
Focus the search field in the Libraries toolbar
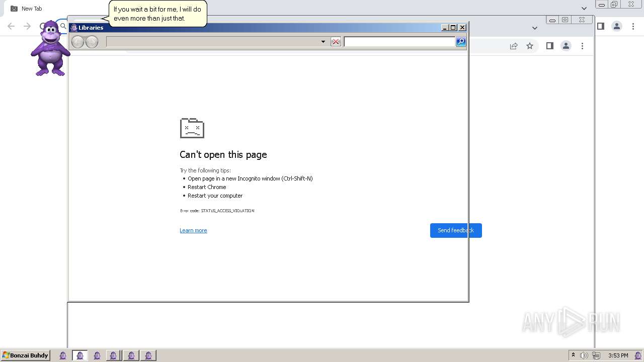pos(399,42)
